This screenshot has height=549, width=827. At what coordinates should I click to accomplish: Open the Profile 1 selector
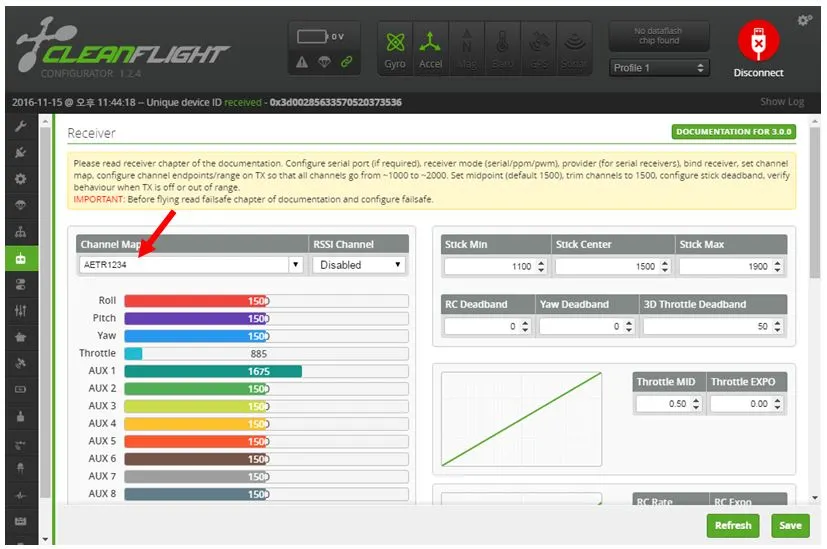(658, 68)
